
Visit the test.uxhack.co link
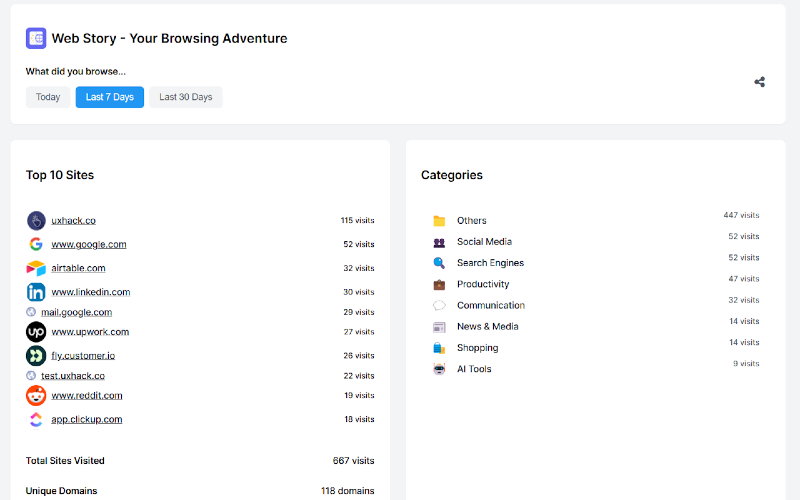click(73, 376)
